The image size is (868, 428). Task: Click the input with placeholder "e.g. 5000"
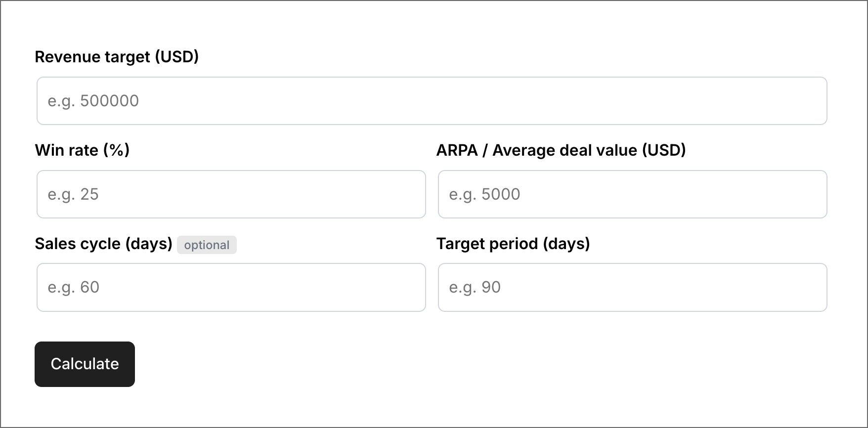point(632,194)
